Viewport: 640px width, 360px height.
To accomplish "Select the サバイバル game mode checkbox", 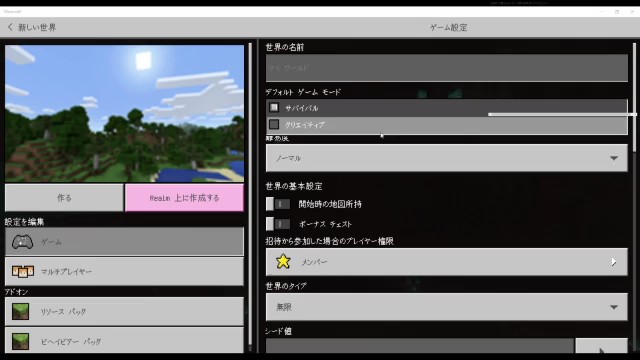I will click(x=274, y=107).
